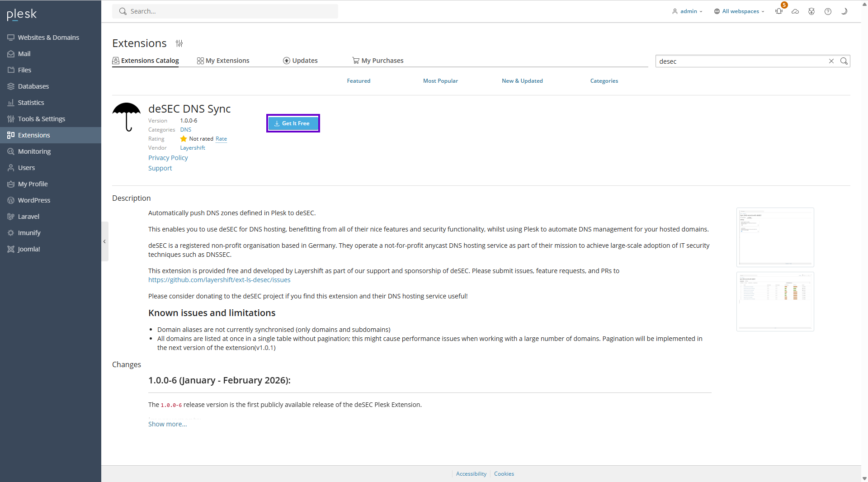
Task: Open the Show more link
Action: (167, 424)
